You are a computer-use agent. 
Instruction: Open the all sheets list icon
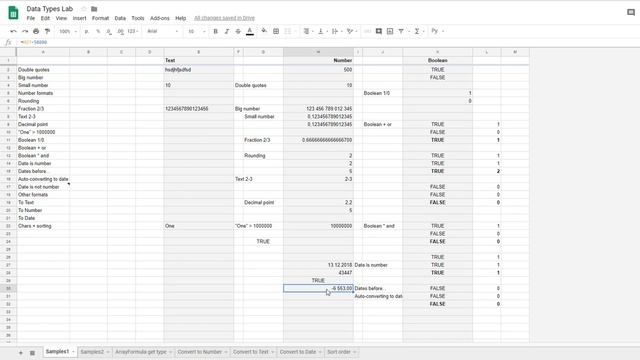(x=32, y=353)
